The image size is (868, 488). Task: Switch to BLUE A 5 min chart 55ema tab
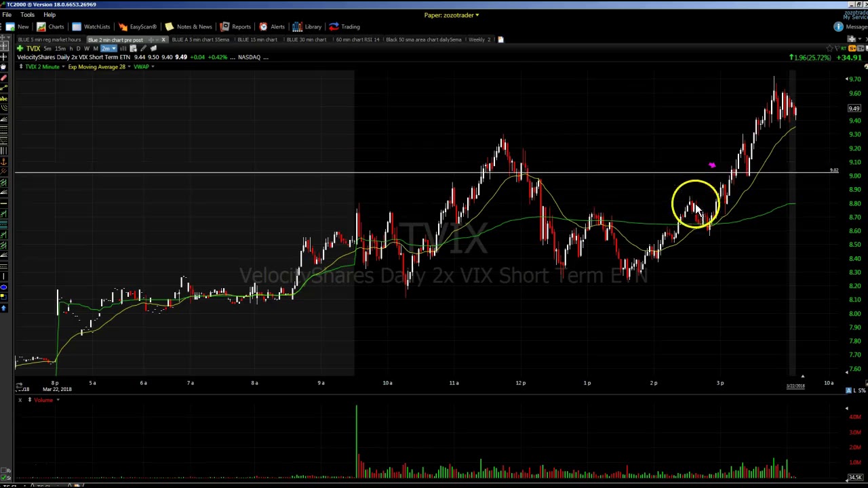201,39
